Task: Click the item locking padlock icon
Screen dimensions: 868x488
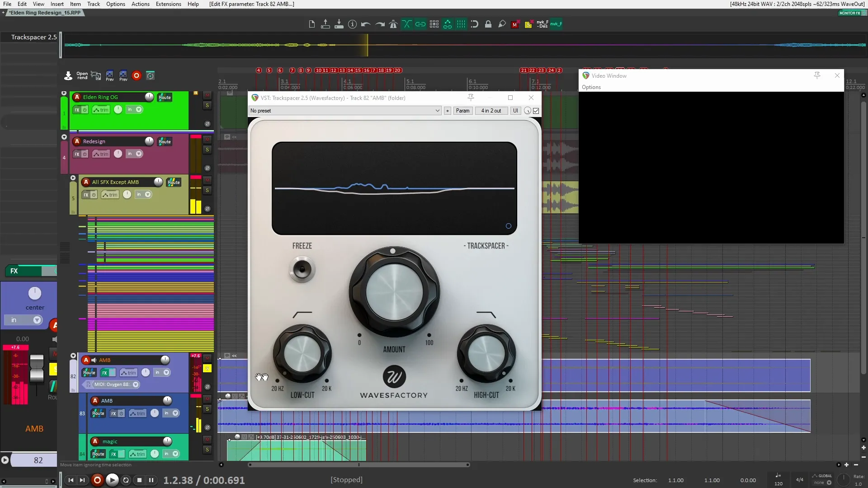Action: point(488,24)
